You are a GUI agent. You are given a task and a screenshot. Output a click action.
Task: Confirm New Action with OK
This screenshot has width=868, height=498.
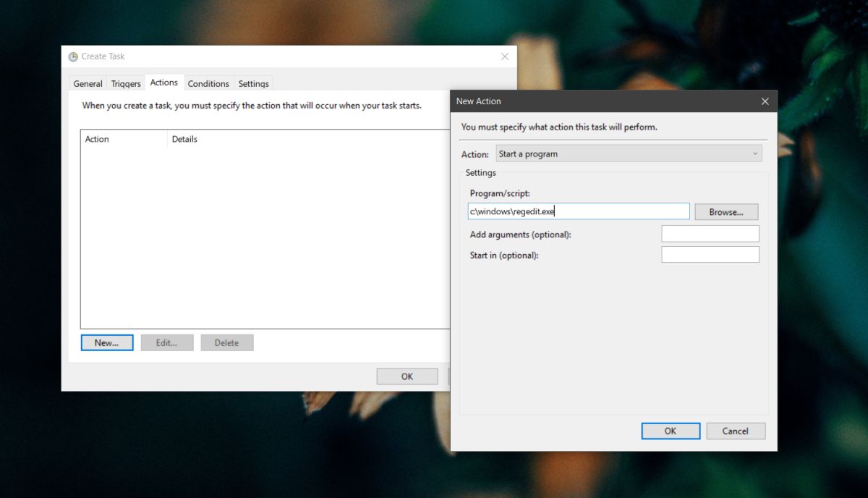click(x=671, y=431)
